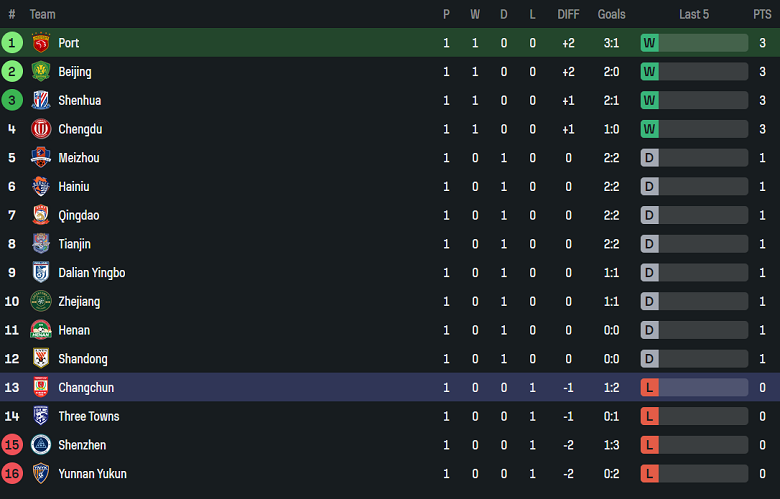The image size is (780, 499).
Task: Click the Shandong team logo
Action: (x=40, y=359)
